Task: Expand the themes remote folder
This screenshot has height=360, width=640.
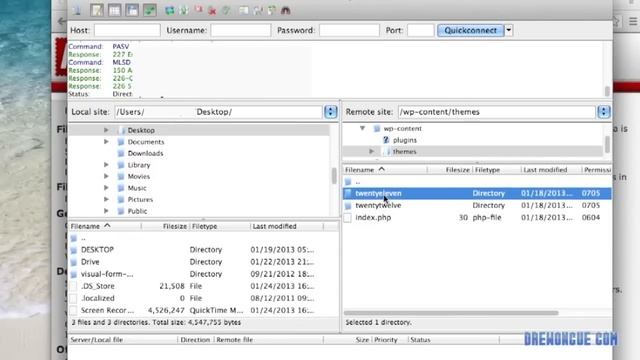Action: point(371,151)
